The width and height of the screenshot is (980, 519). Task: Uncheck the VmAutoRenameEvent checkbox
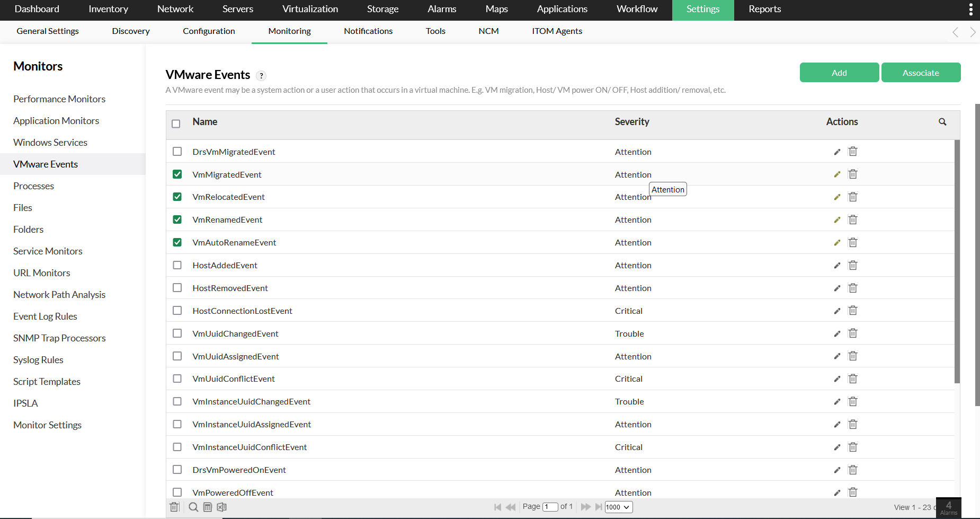coord(177,242)
